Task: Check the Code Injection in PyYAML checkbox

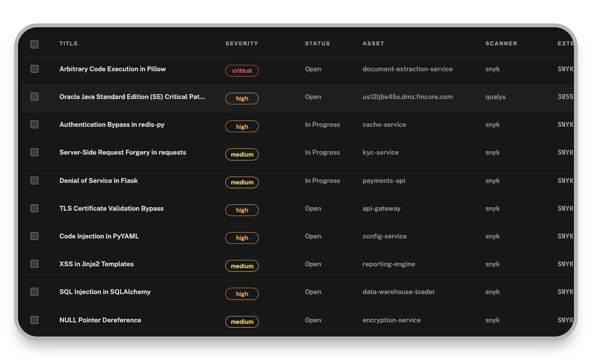Action: point(34,236)
